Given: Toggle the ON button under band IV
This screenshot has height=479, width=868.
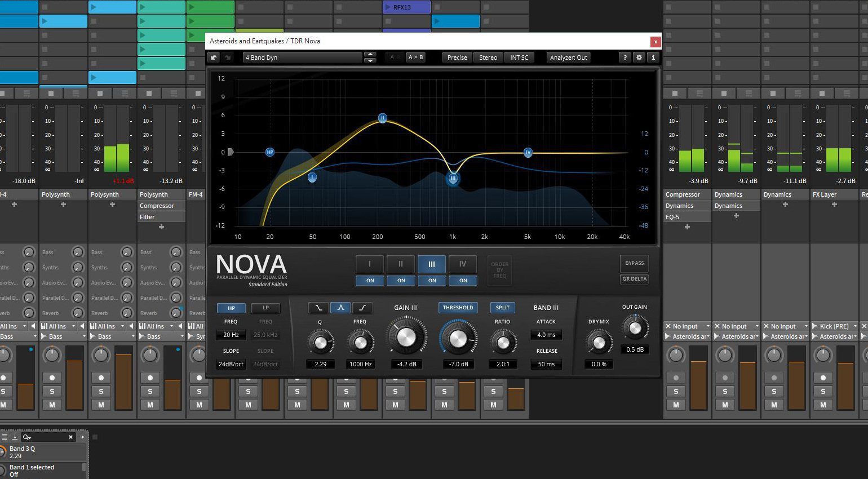Looking at the screenshot, I should 463,281.
